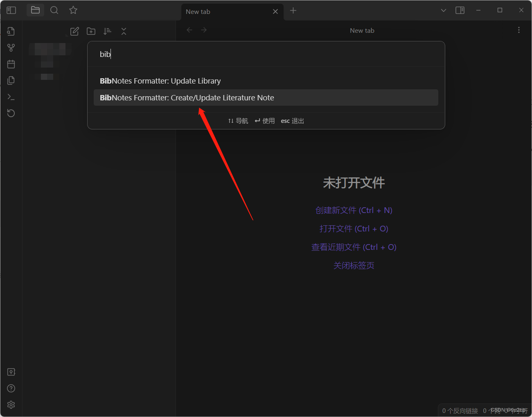The height and width of the screenshot is (417, 532).
Task: Open the quick switcher ribbon icon
Action: coord(11,31)
